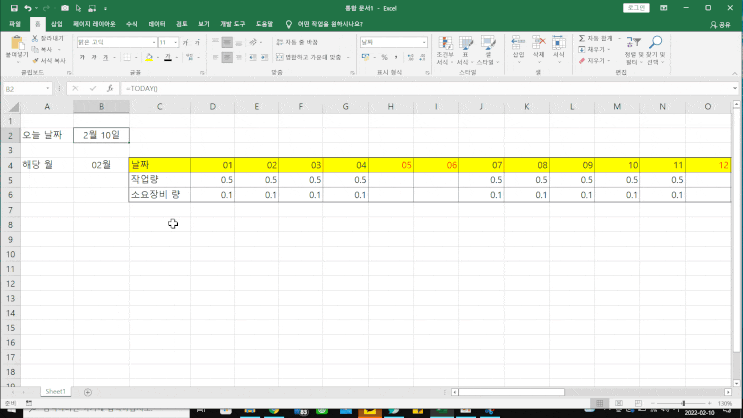
Task: Expand the Name Box dropdown arrow
Action: point(47,89)
